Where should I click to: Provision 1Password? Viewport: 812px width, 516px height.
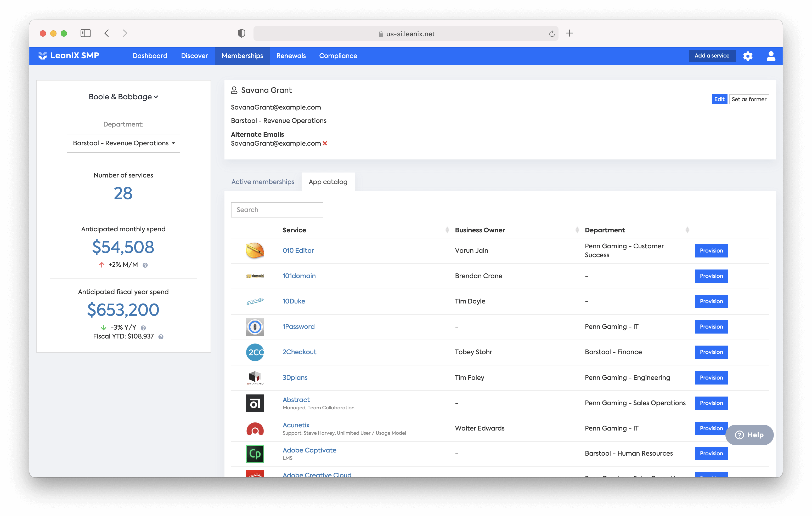711,326
